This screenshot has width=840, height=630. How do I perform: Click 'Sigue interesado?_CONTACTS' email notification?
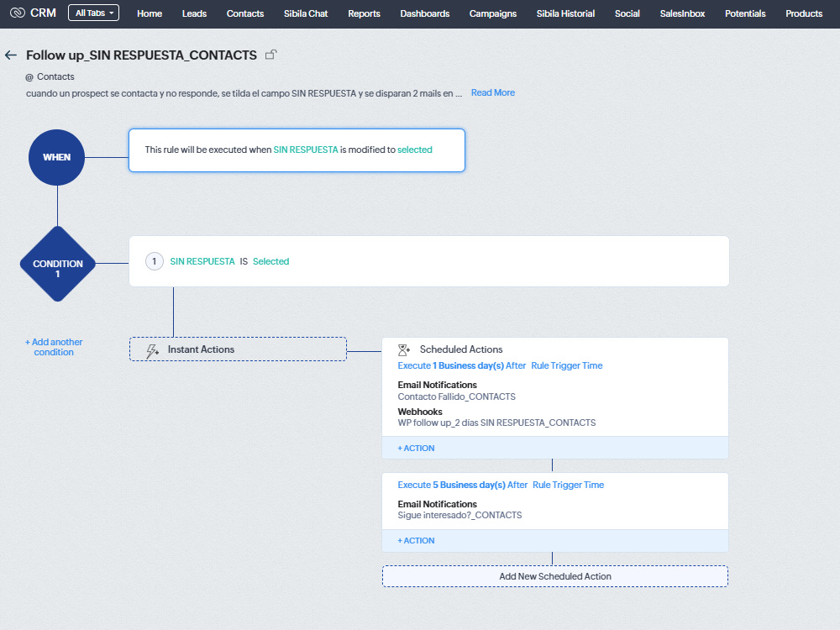[459, 515]
